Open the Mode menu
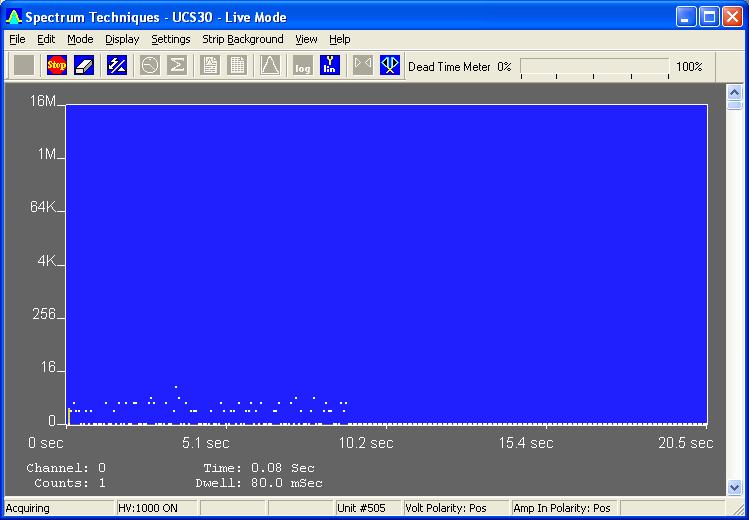749x520 pixels. tap(80, 39)
